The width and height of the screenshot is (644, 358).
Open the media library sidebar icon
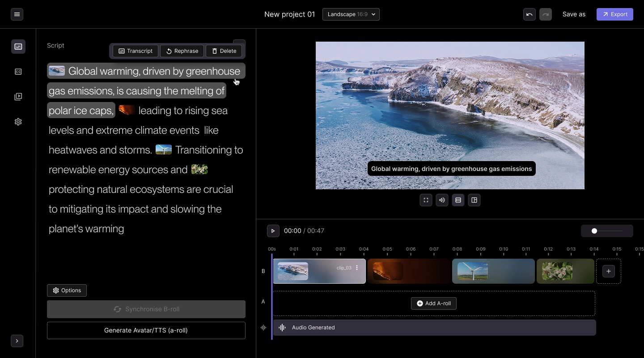(18, 97)
